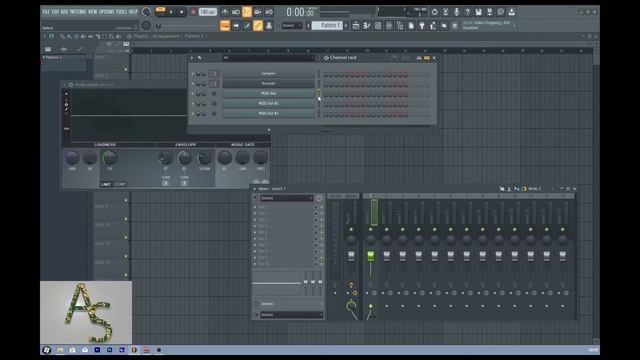The width and height of the screenshot is (640, 360).
Task: Click the Sampler channel button
Action: click(268, 74)
